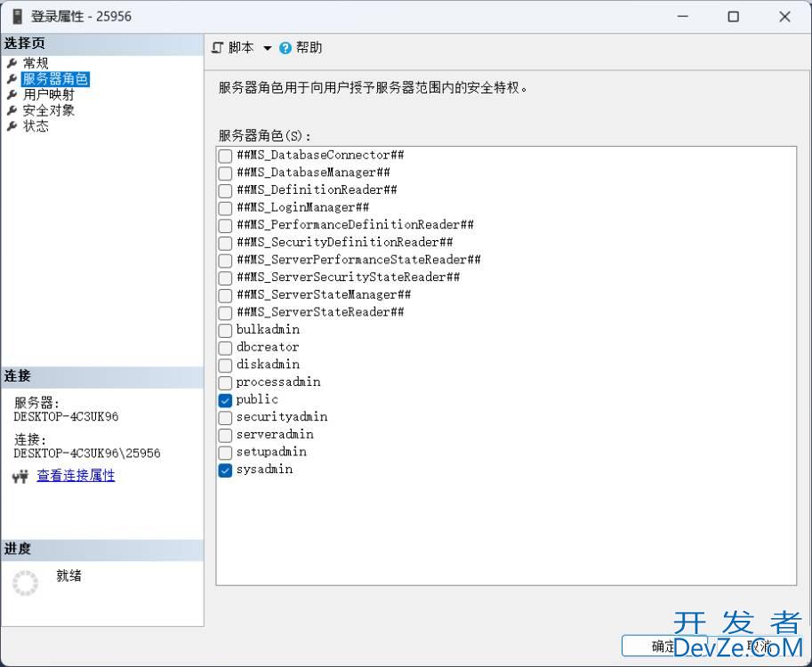Uncheck the sysadmin server role
Screen dimensions: 812x667
coord(225,470)
